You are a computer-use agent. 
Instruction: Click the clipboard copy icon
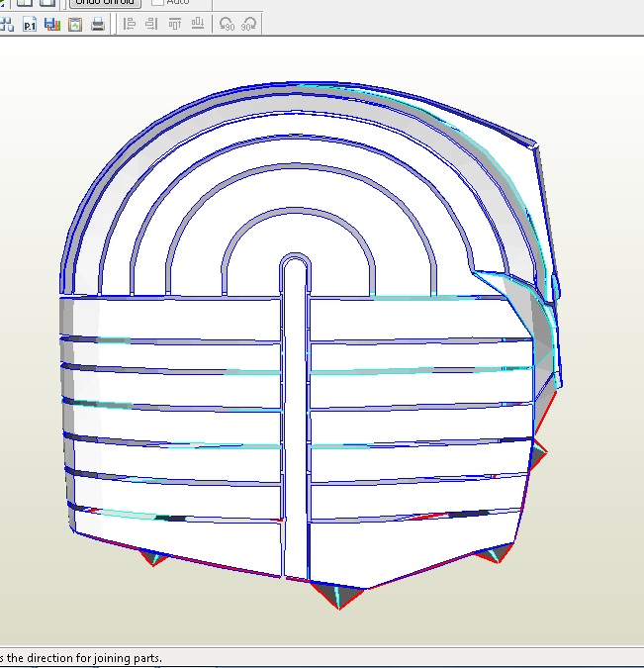coord(75,25)
